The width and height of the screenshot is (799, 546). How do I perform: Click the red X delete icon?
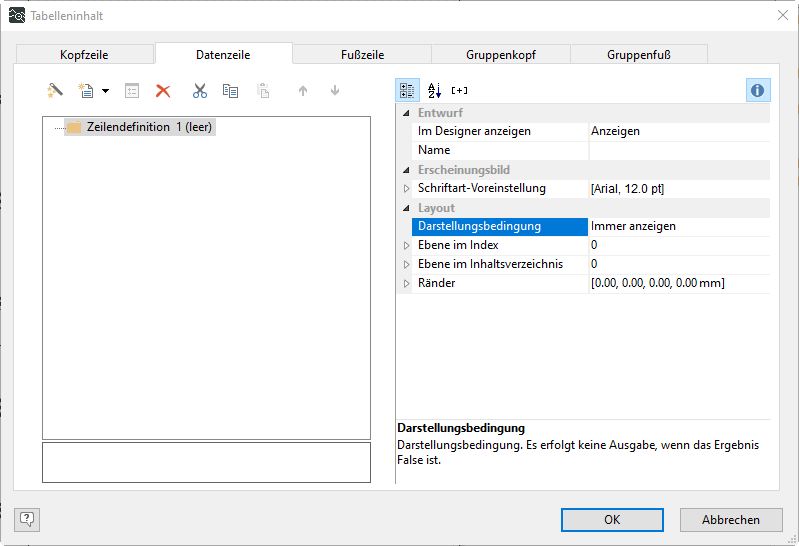tap(163, 91)
